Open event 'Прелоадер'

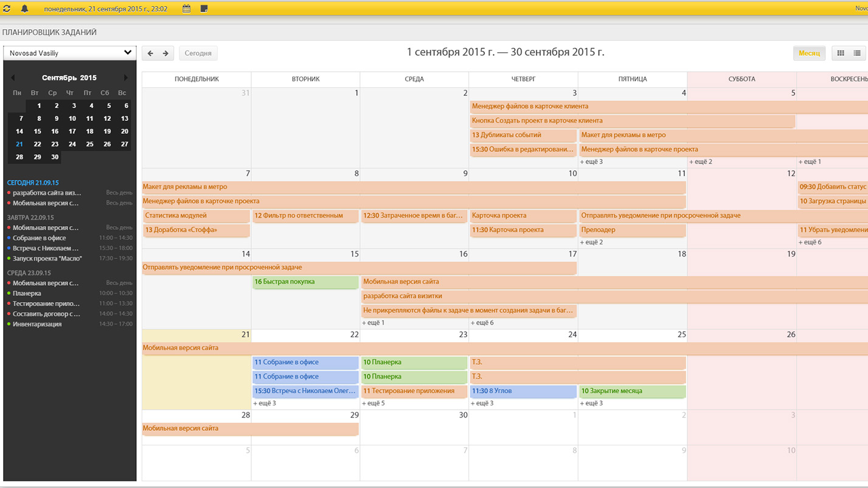pos(632,230)
